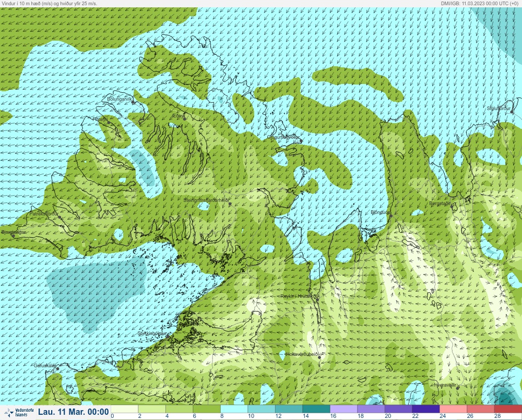Select the Flateyri station label

pyautogui.click(x=100, y=119)
